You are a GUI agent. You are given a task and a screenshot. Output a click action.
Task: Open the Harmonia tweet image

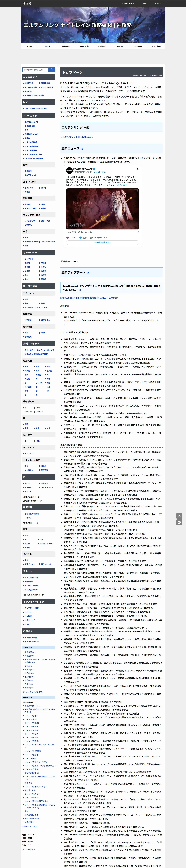[103, 209]
